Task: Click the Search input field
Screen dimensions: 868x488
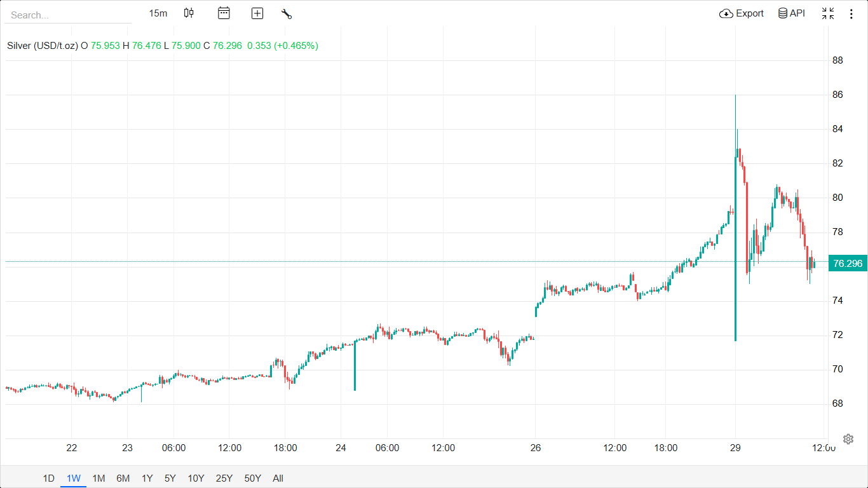Action: coord(68,15)
